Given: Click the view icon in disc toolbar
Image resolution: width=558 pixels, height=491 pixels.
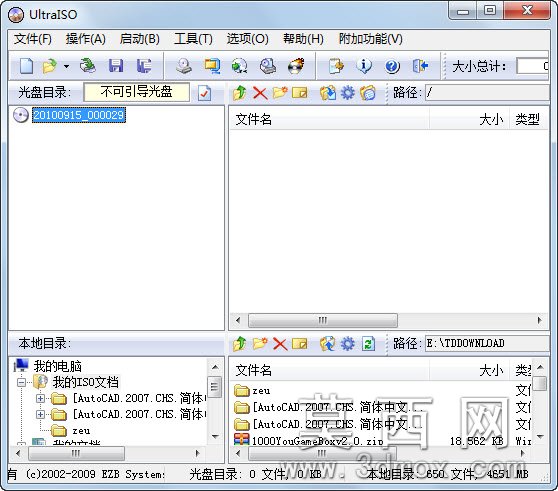Looking at the screenshot, I should 368,93.
